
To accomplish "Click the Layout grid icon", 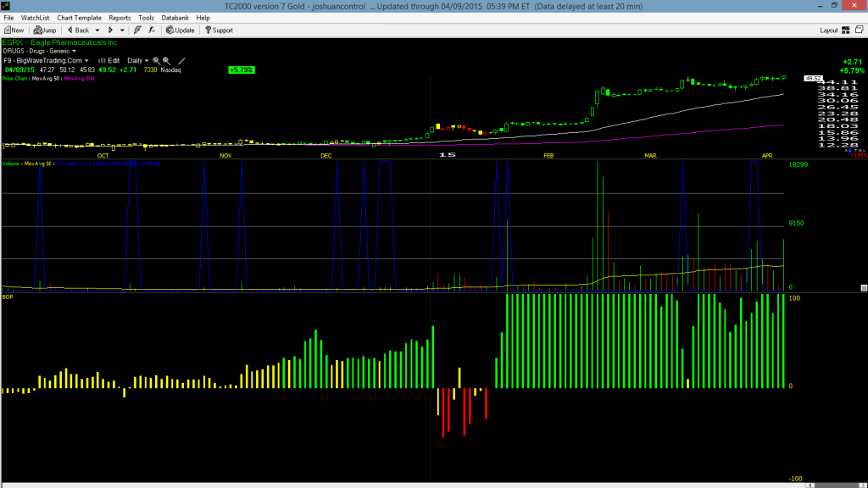I will point(846,30).
